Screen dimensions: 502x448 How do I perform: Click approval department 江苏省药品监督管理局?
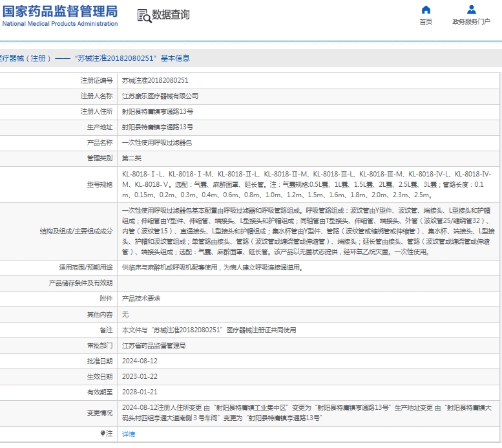tap(154, 346)
